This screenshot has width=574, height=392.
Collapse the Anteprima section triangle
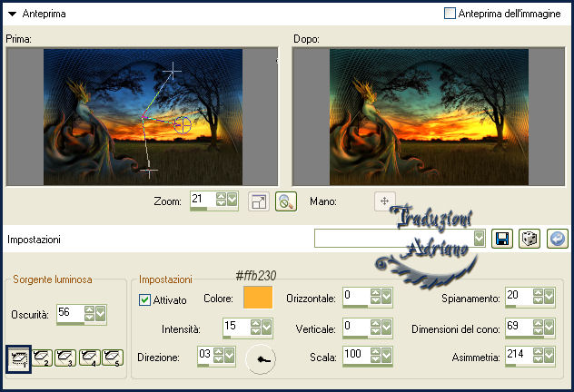pyautogui.click(x=12, y=15)
